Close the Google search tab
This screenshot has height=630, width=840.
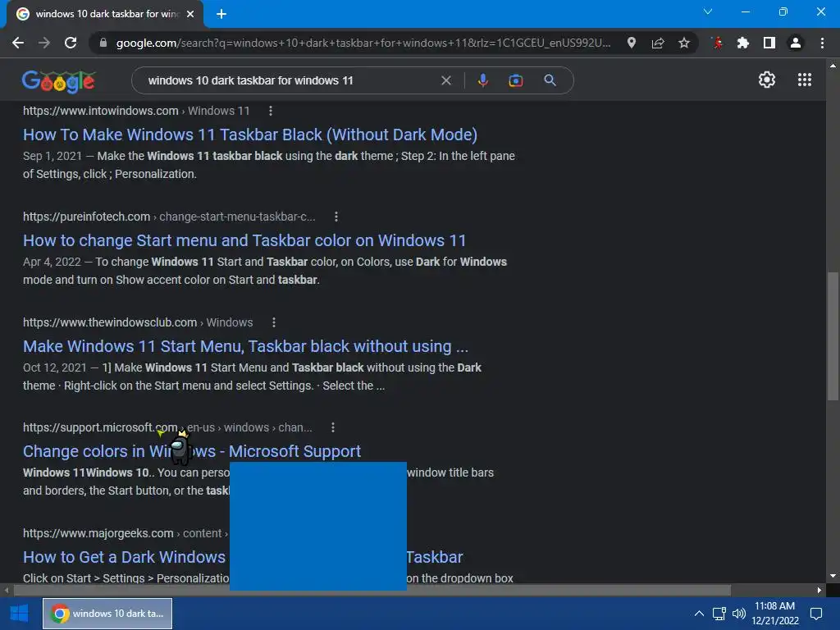190,14
